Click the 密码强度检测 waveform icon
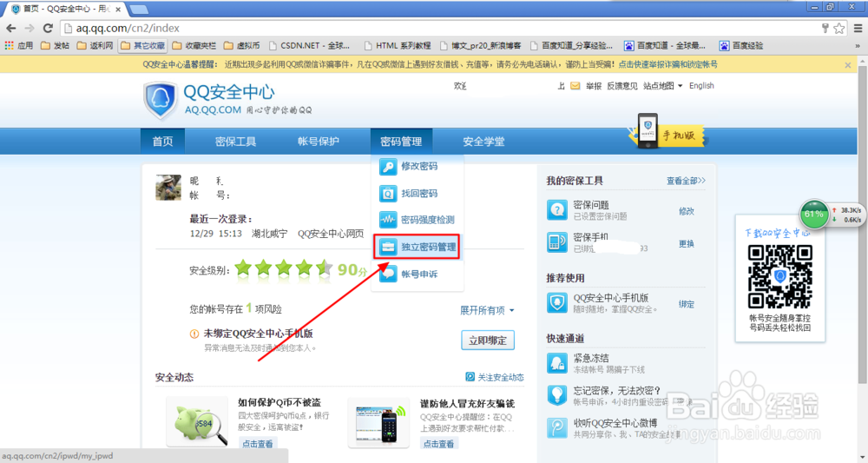Screen dimensions: 868x463 tap(387, 220)
